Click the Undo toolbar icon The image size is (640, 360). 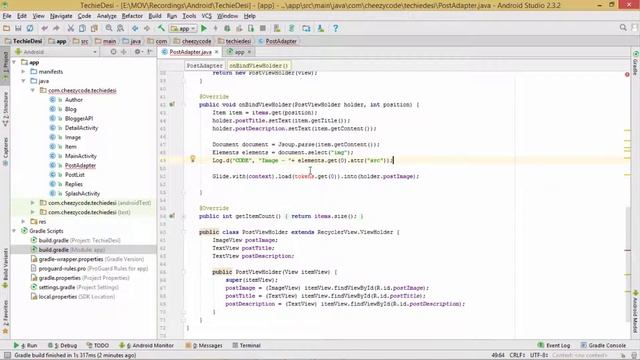(x=44, y=28)
